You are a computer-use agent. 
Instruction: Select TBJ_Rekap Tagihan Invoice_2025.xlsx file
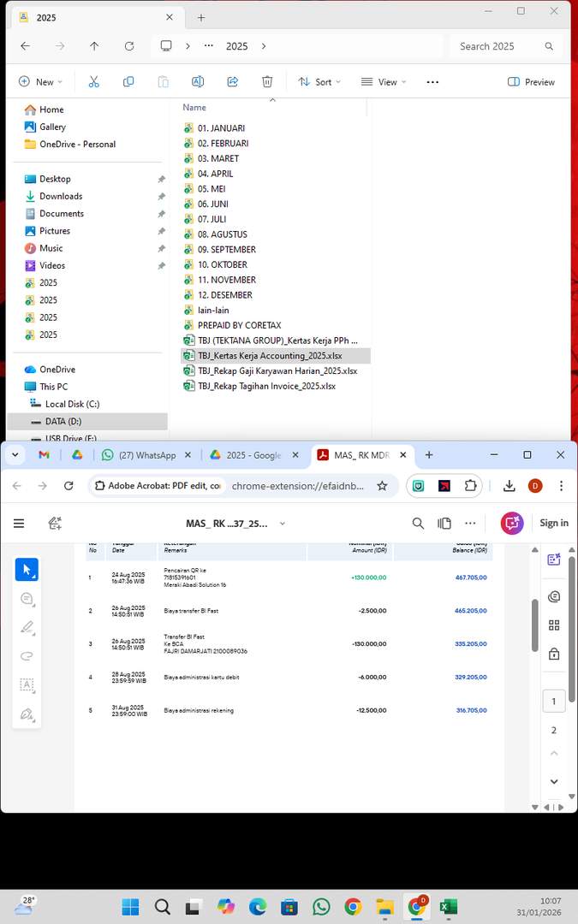click(x=266, y=386)
